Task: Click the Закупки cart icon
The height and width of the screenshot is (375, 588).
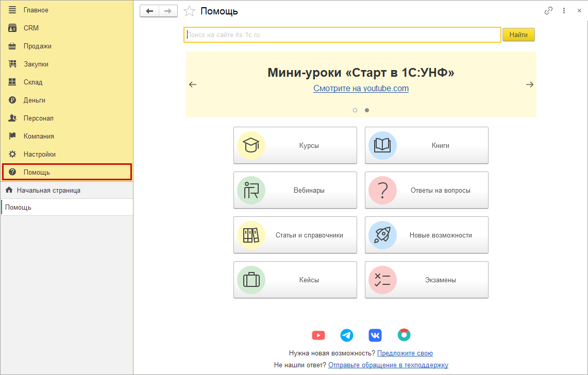Action: (12, 64)
